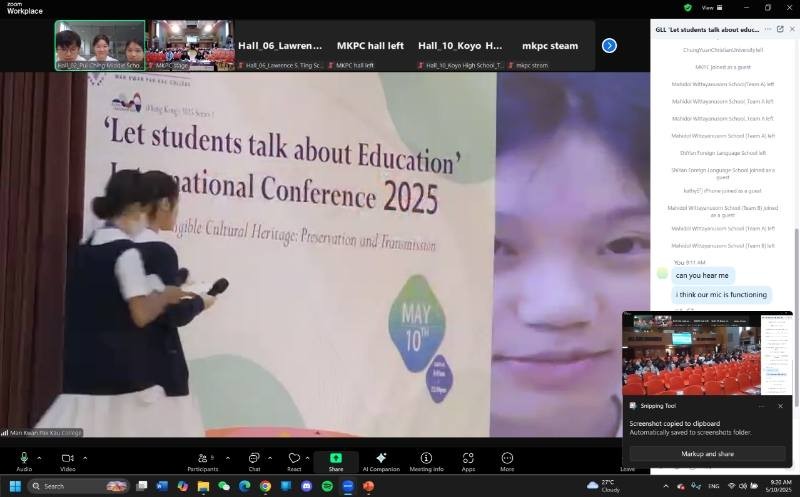Open the More options menu in toolbar
Viewport: 800px width, 497px height.
507,461
